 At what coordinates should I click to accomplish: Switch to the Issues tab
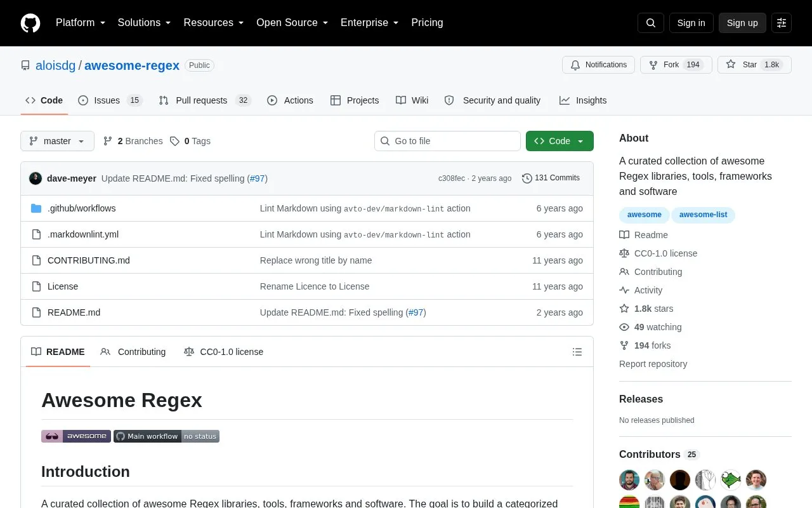point(110,100)
